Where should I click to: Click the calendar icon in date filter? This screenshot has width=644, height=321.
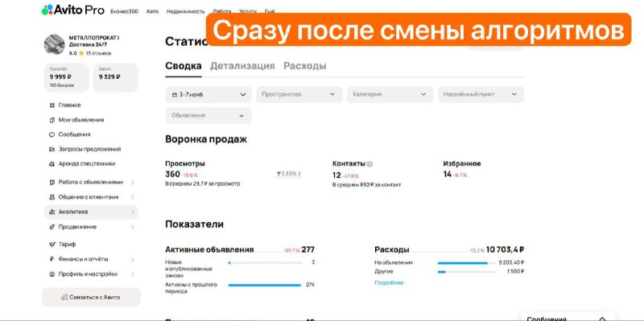pyautogui.click(x=174, y=95)
